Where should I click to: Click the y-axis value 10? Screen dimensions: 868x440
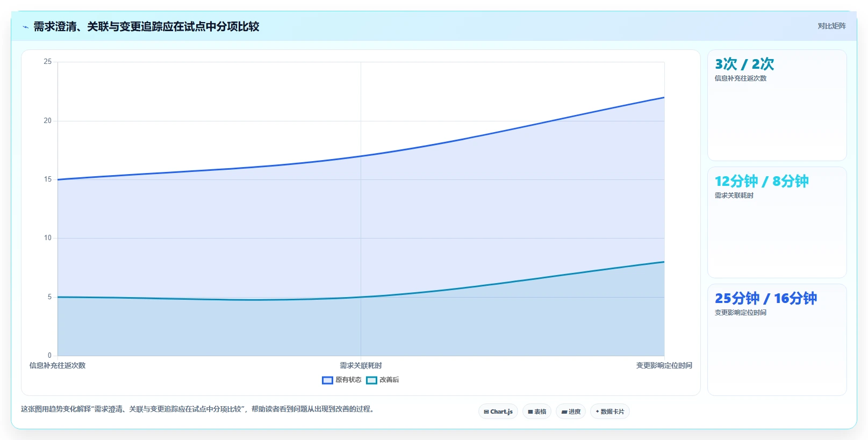point(48,238)
